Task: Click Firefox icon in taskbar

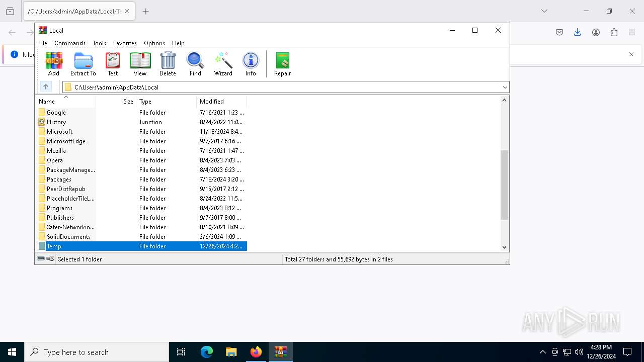Action: pos(256,352)
